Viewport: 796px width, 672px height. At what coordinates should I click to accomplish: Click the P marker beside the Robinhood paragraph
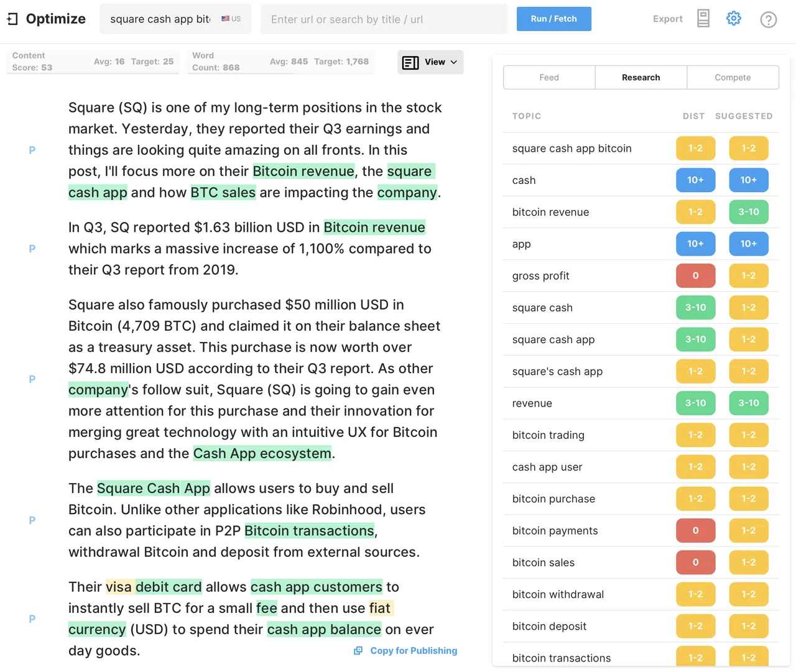click(32, 520)
